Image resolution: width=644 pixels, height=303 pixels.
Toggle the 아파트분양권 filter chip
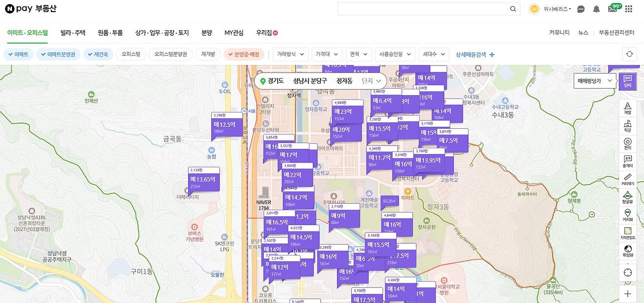(x=58, y=54)
